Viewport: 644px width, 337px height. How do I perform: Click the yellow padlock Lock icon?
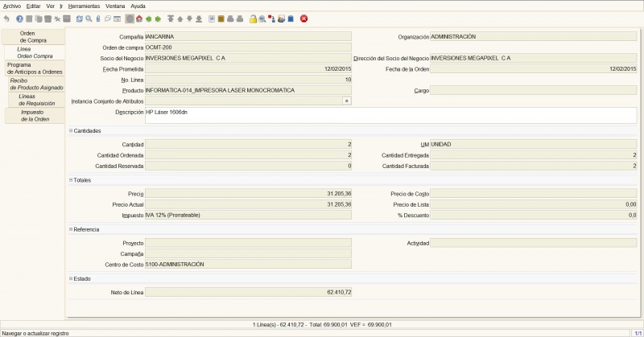pos(253,18)
